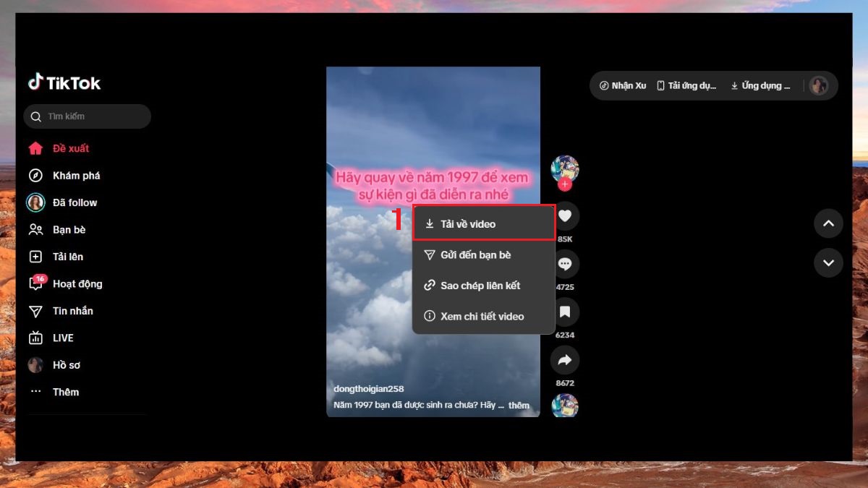
Task: Click the TikTok logo at top left
Action: (64, 82)
